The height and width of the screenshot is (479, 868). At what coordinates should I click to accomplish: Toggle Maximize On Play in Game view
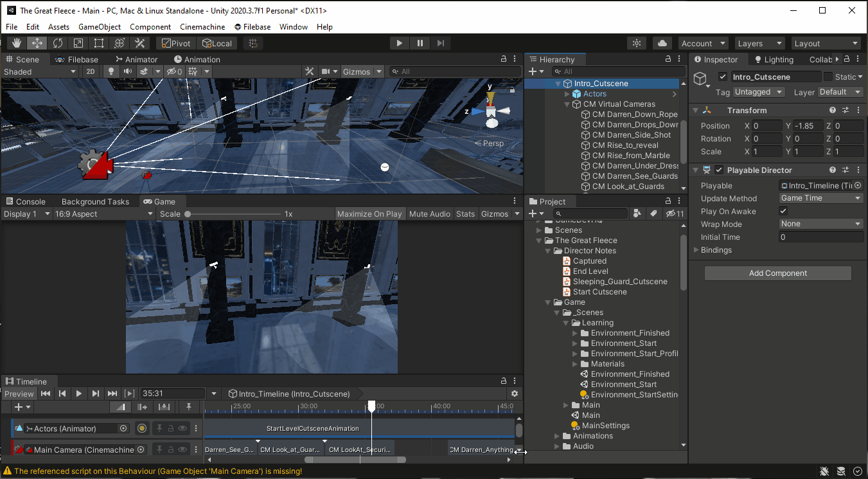(x=369, y=213)
